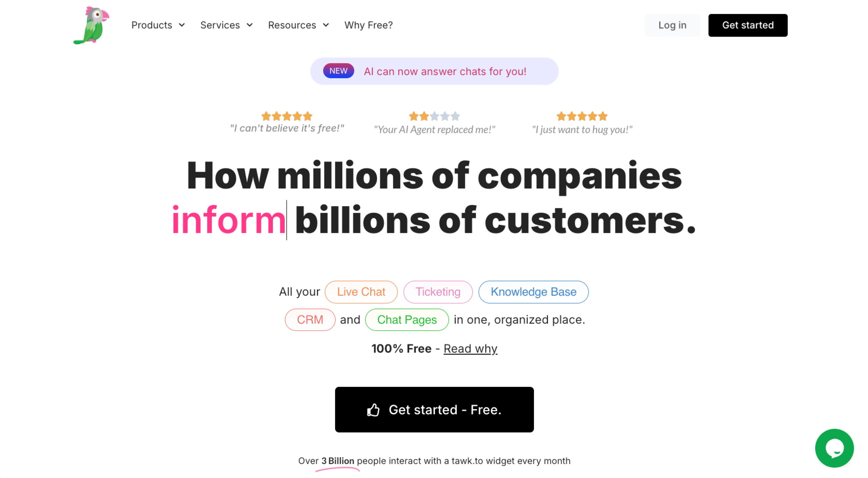Follow the Read why link
Screen dimensions: 868x478
pyautogui.click(x=470, y=348)
